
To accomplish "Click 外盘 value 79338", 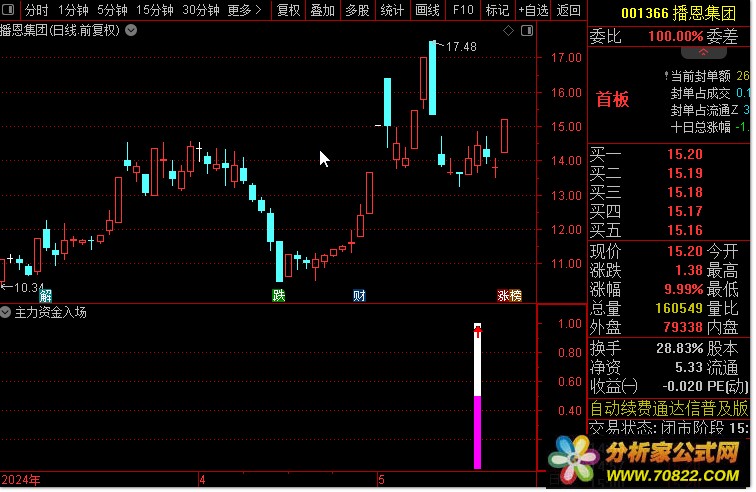I will click(x=683, y=327).
